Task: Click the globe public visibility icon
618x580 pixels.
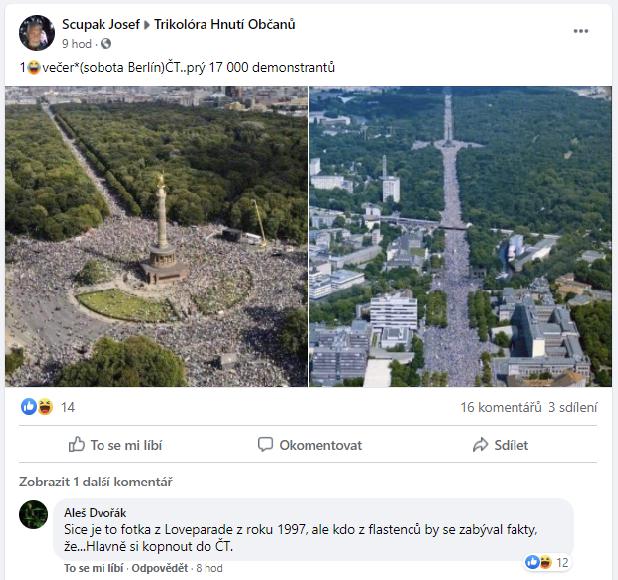Action: tap(106, 44)
